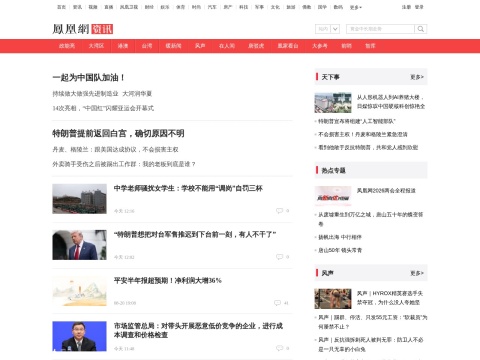
Task: Click the Trump photo thumbnail
Action: (x=79, y=245)
